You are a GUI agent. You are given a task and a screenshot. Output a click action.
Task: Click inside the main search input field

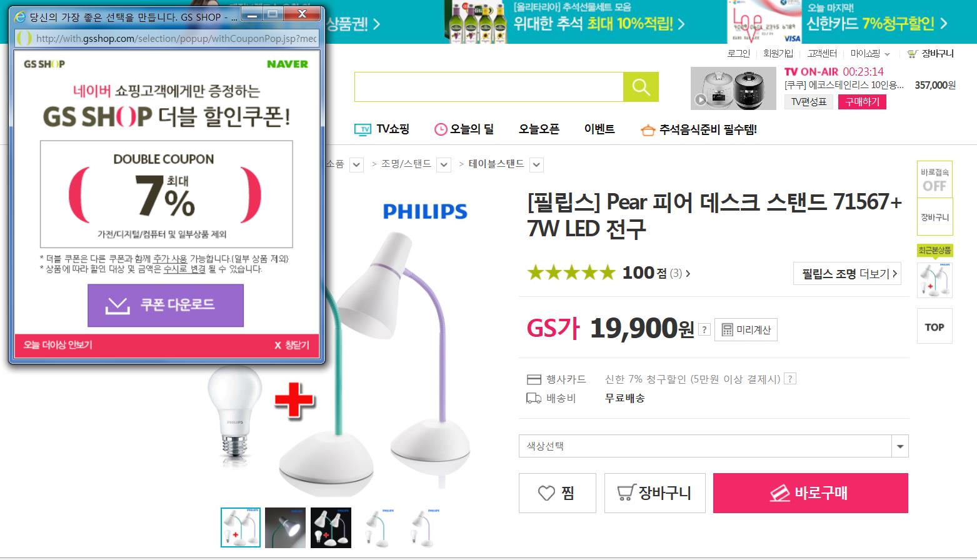pos(489,87)
